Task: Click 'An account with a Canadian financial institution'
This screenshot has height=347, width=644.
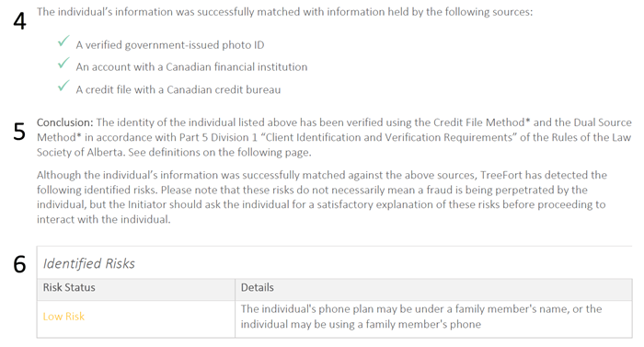Action: click(x=191, y=66)
